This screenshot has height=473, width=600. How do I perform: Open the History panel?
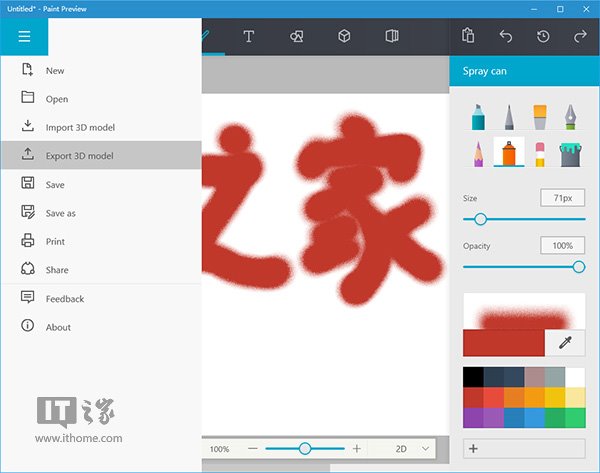(543, 37)
